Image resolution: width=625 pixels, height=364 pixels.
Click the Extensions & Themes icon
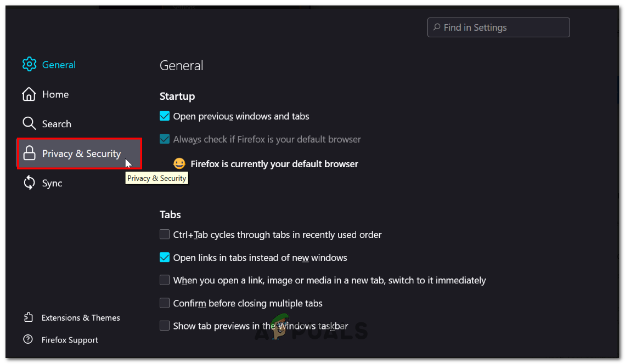coord(27,317)
